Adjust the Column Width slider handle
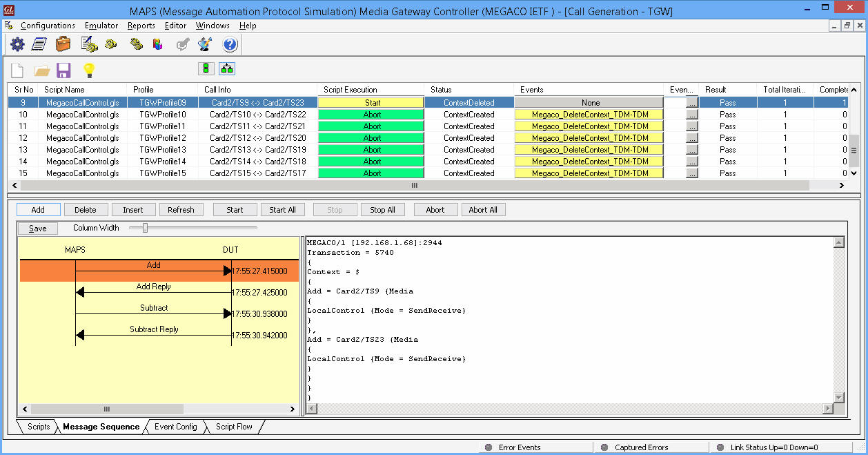This screenshot has height=455, width=868. tap(145, 228)
